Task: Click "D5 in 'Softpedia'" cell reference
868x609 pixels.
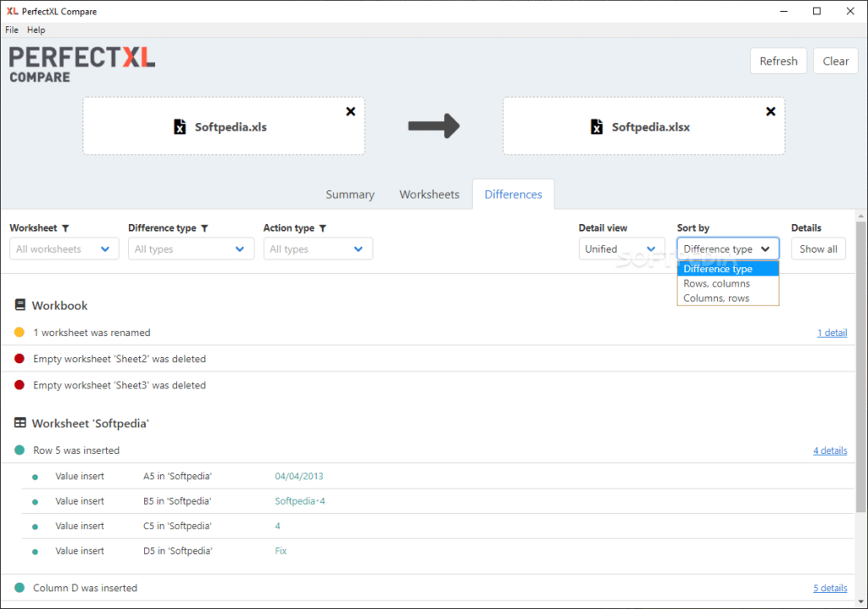Action: tap(177, 550)
